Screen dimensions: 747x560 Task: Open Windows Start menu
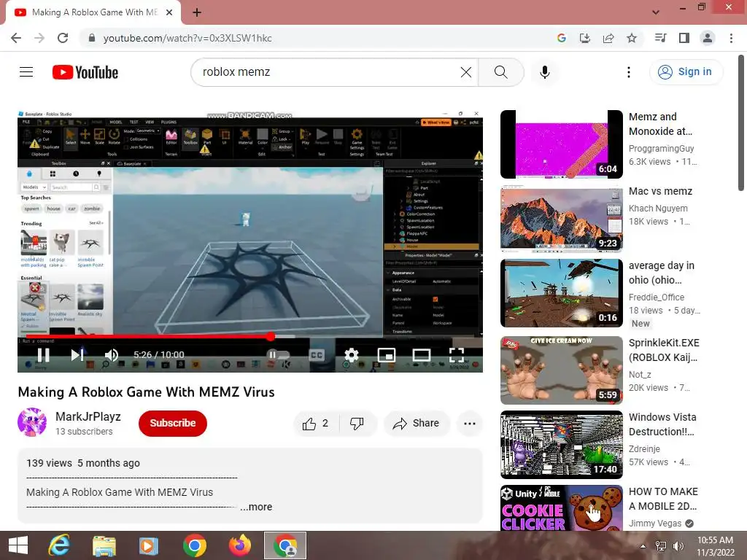[18, 545]
